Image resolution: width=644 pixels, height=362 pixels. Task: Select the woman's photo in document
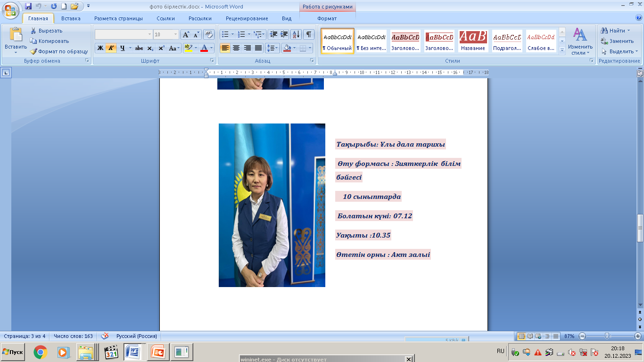272,205
